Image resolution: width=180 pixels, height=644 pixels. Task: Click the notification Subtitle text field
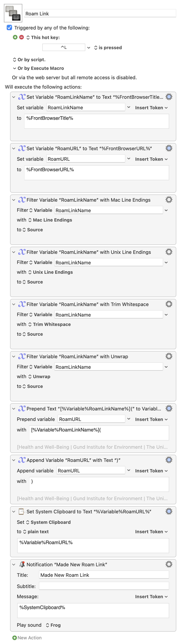104,586
